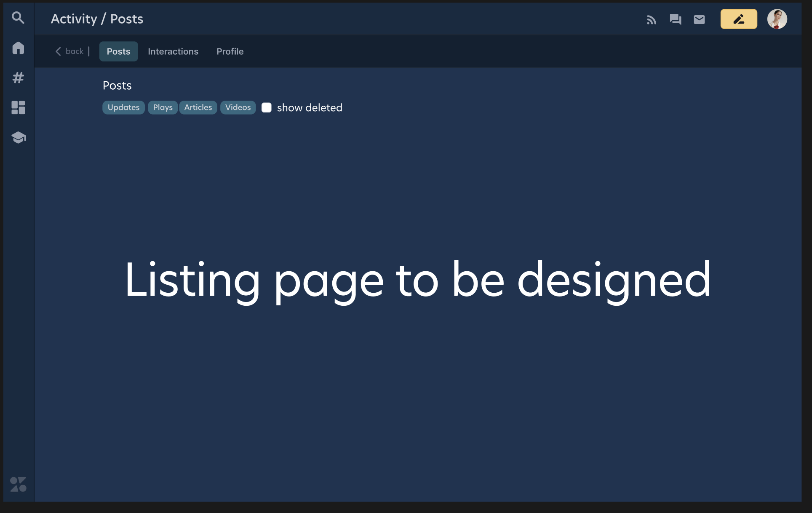Toggle the Videos filter pill
The height and width of the screenshot is (513, 812).
click(x=238, y=107)
